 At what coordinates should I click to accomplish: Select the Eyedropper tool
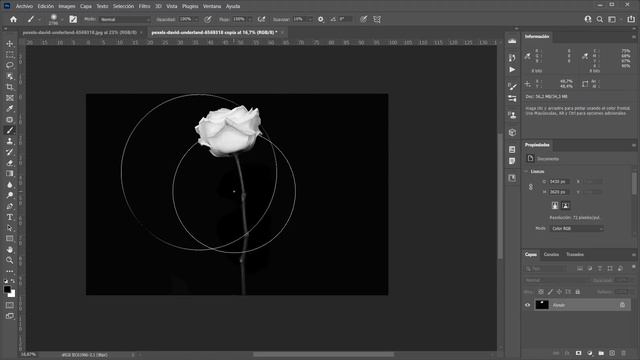10,109
